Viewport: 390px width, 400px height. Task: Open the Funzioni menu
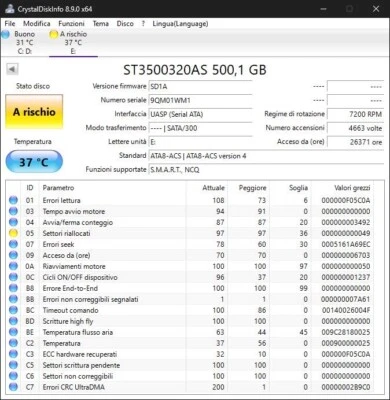coord(71,24)
